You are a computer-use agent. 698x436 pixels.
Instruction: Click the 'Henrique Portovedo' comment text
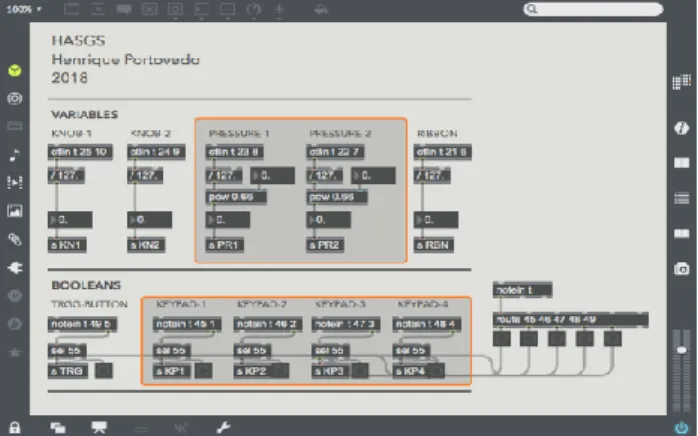point(126,59)
